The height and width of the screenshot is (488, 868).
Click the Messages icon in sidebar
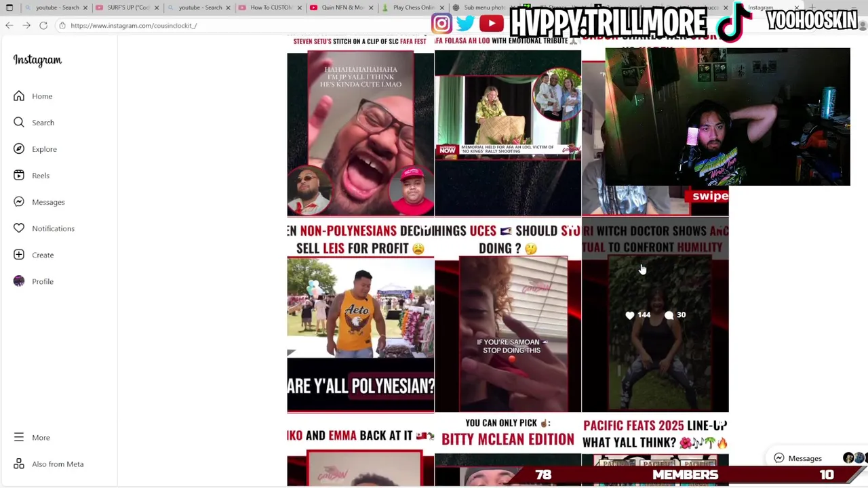pos(19,202)
